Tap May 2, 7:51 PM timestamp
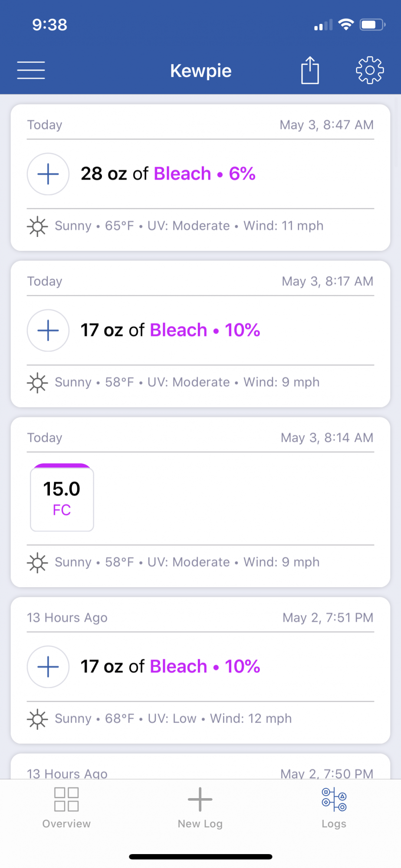The height and width of the screenshot is (868, 401). (328, 618)
